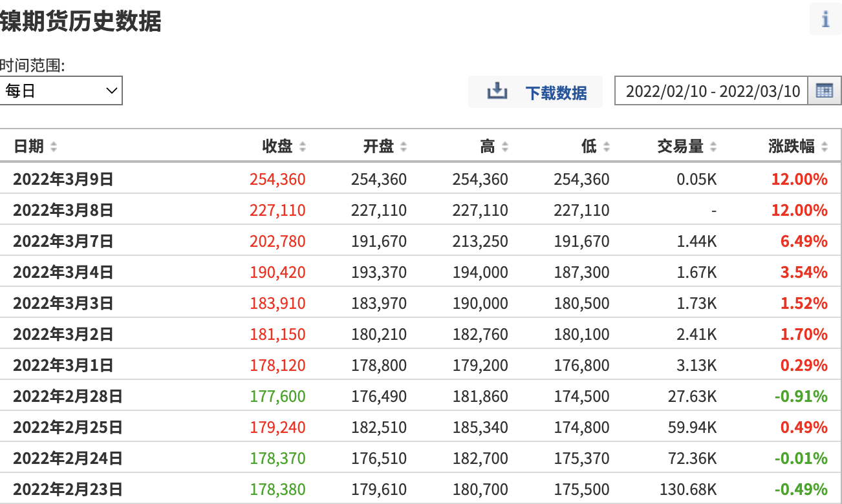Sort by 高 column arrows icon
The image size is (842, 504).
505,147
